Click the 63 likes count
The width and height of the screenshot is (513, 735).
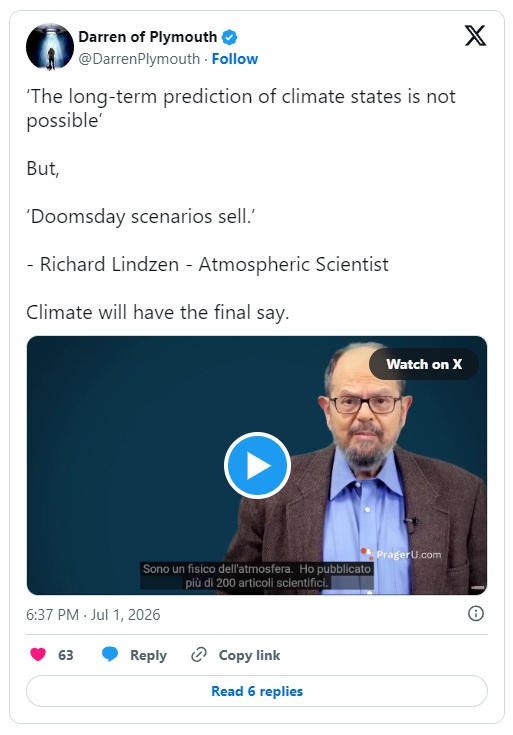pos(66,655)
